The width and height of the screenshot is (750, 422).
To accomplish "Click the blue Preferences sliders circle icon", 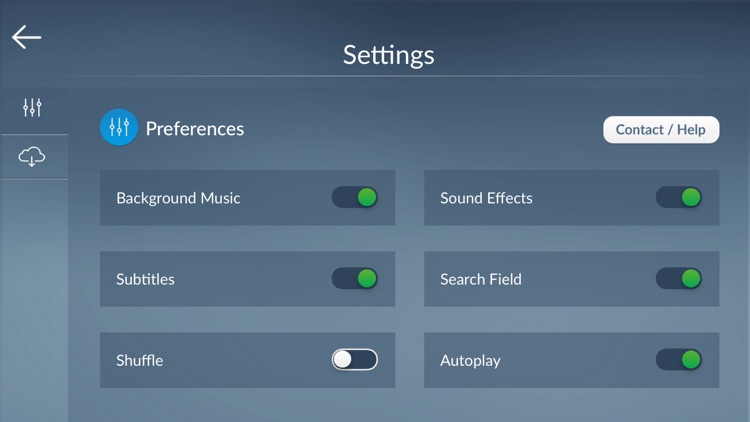I will click(119, 127).
